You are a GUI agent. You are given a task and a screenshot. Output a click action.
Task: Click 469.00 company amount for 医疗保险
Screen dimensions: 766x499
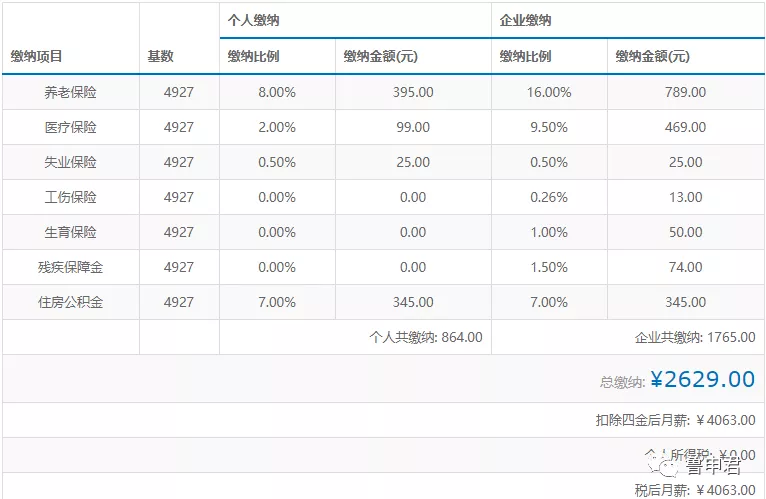[685, 127]
